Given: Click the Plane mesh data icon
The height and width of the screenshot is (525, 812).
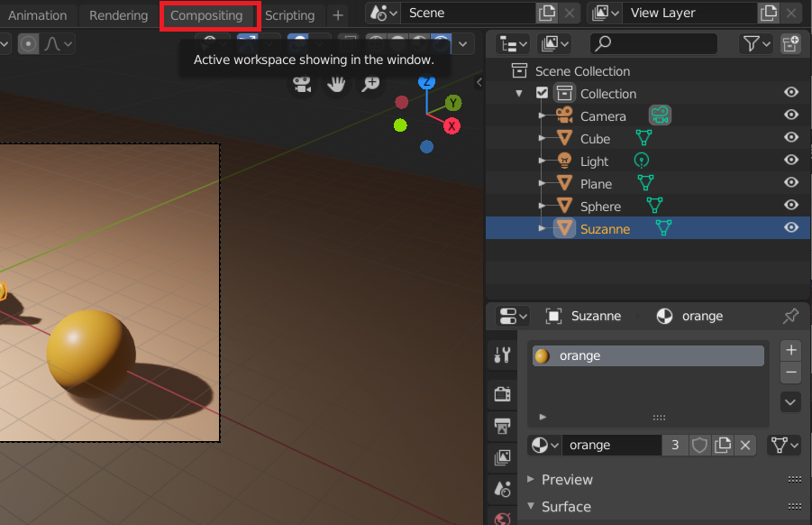Looking at the screenshot, I should (645, 182).
